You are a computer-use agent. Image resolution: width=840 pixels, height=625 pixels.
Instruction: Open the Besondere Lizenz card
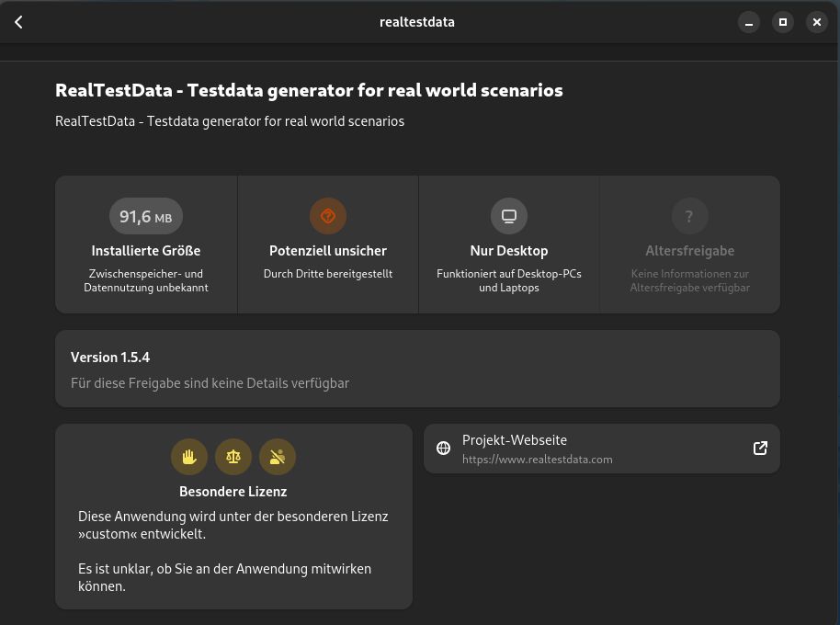coord(233,517)
